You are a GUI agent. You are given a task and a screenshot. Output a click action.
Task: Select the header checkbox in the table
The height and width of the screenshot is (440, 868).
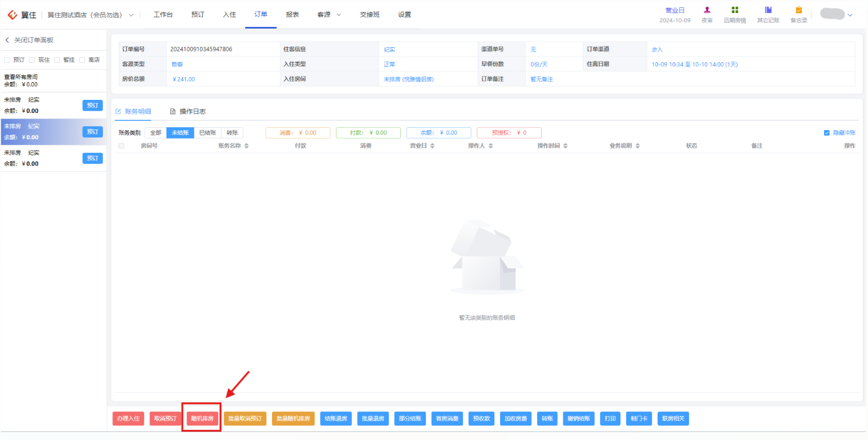pyautogui.click(x=121, y=146)
